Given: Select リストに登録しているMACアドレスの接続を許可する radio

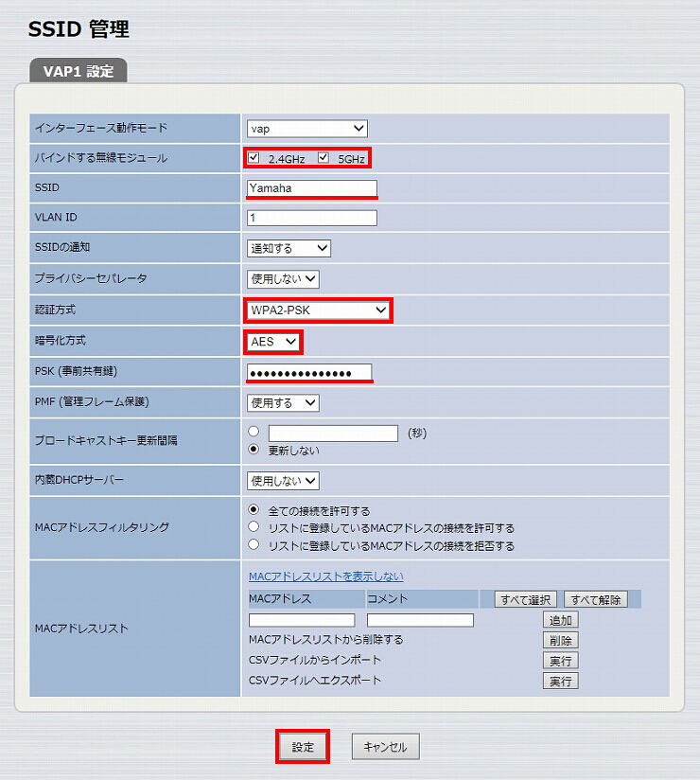Looking at the screenshot, I should 254,527.
